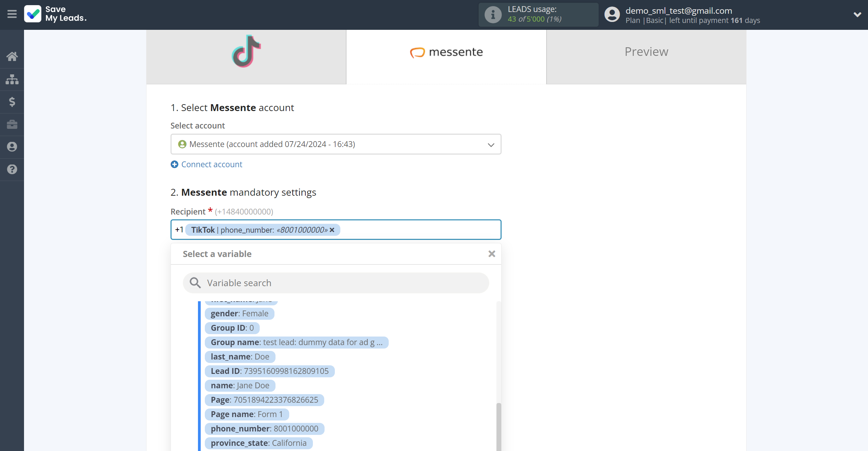Close the Select a variable panel

coord(492,254)
